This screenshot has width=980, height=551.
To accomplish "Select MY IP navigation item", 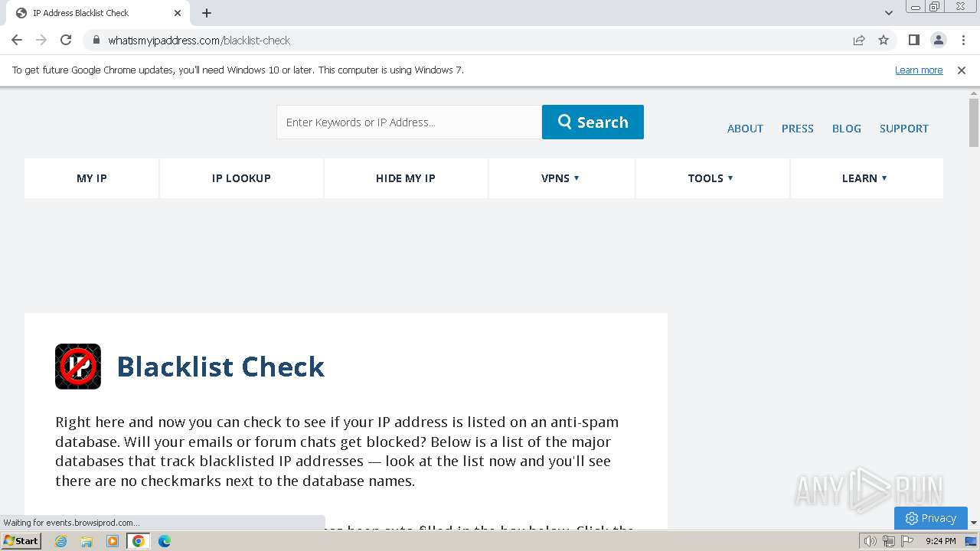I will pyautogui.click(x=92, y=178).
